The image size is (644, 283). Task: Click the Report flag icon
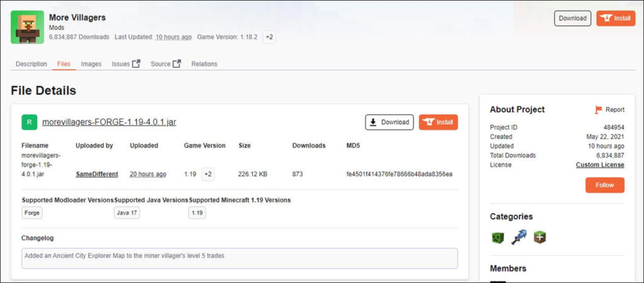pyautogui.click(x=599, y=109)
